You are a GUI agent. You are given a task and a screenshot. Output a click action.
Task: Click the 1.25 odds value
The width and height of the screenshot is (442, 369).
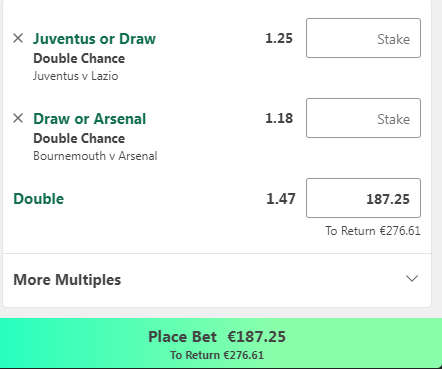[x=279, y=38]
